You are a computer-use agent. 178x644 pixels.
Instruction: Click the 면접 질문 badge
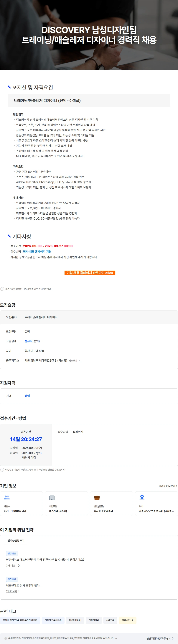click(x=12, y=553)
